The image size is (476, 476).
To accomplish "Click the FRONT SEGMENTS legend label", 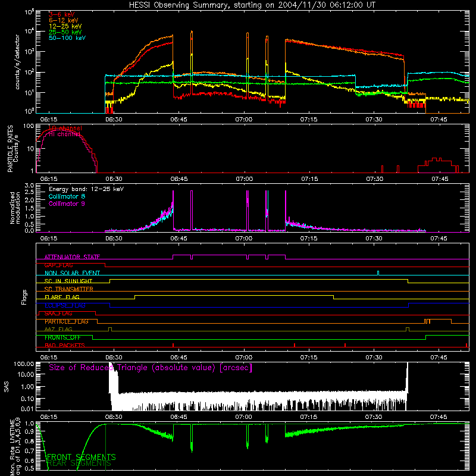I will coord(82,457).
